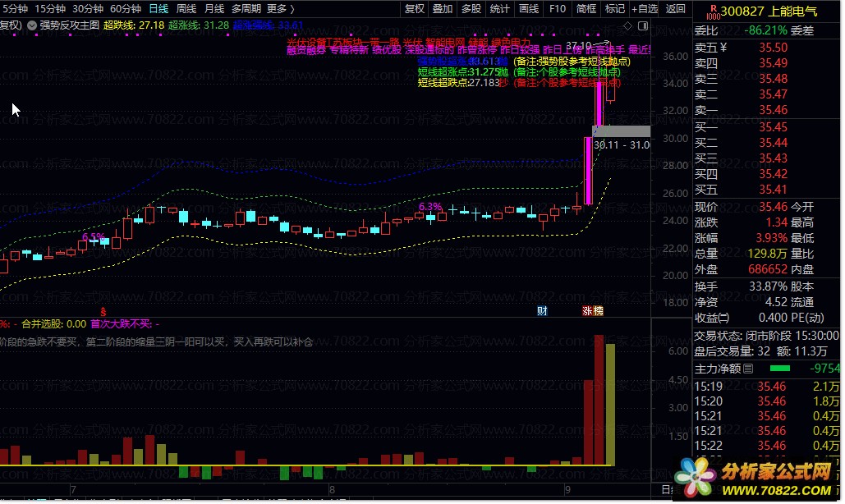The height and width of the screenshot is (504, 845).
Task: Click the 交易状态 闭市阶段 status line
Action: point(766,336)
